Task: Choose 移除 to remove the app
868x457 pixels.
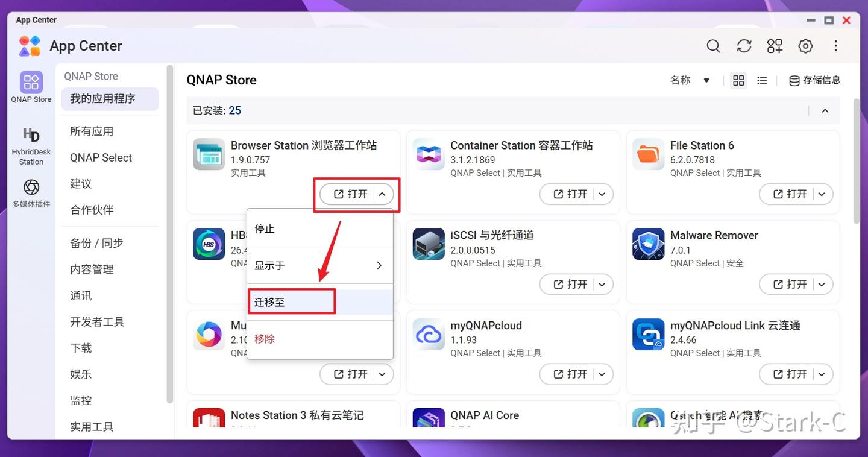Action: (x=320, y=339)
